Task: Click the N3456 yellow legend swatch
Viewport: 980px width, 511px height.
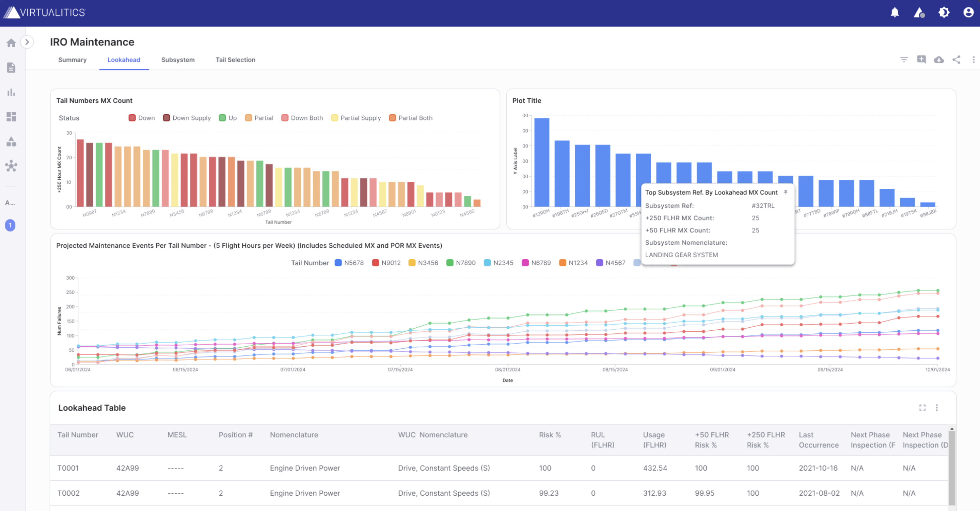Action: click(412, 263)
